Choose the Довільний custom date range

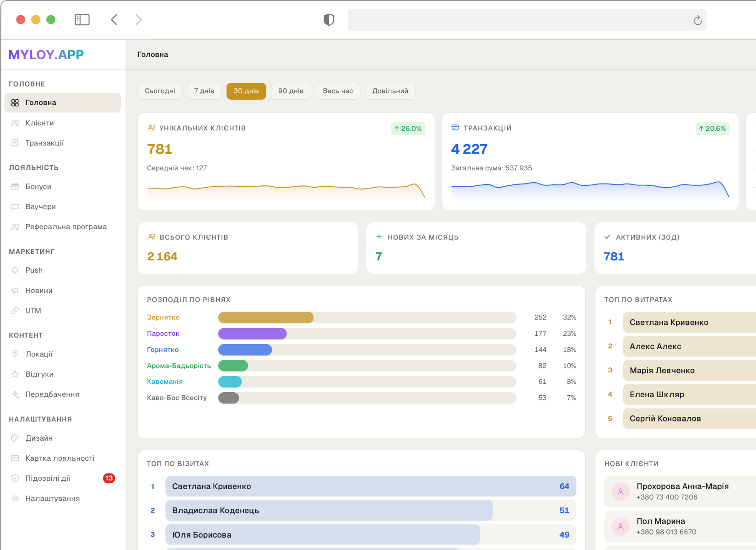coord(390,91)
